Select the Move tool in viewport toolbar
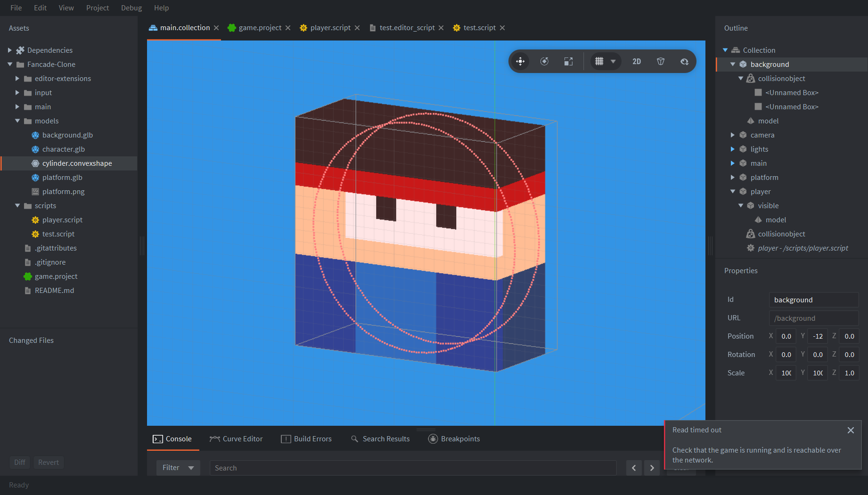 click(520, 61)
